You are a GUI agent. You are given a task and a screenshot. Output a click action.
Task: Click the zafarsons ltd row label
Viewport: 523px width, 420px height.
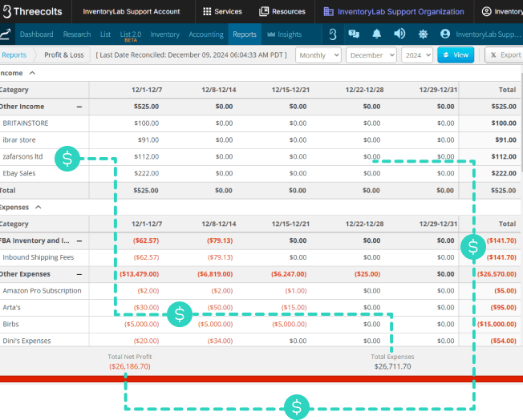pos(22,156)
